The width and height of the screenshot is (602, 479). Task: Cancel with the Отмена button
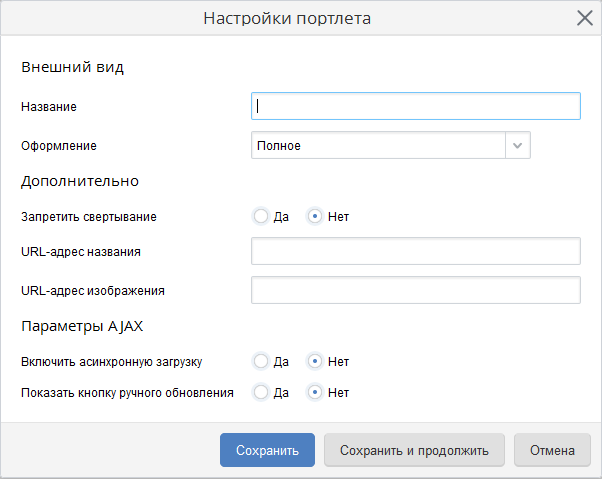click(552, 450)
